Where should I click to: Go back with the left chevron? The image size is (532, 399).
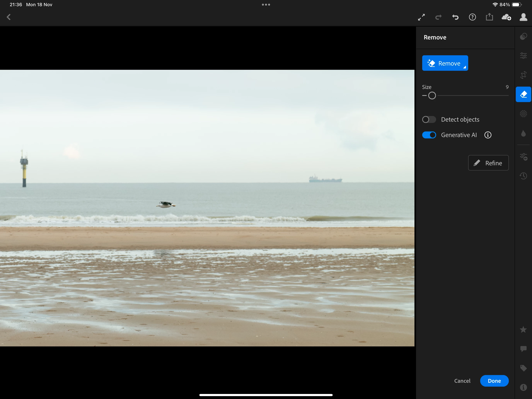(9, 17)
